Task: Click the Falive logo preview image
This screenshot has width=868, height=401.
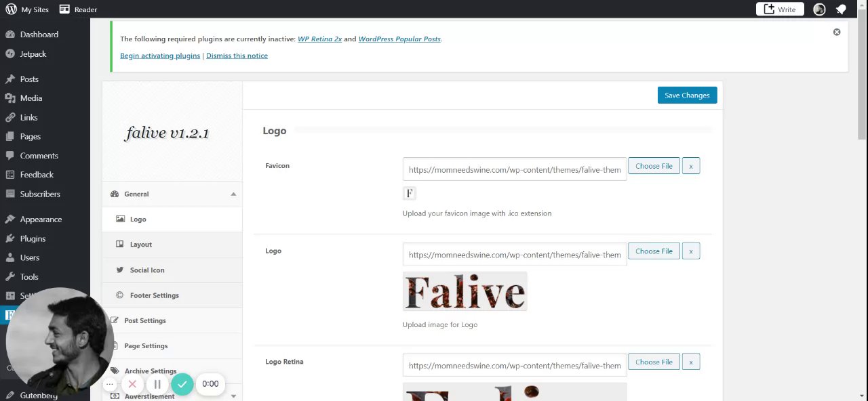Action: 465,291
